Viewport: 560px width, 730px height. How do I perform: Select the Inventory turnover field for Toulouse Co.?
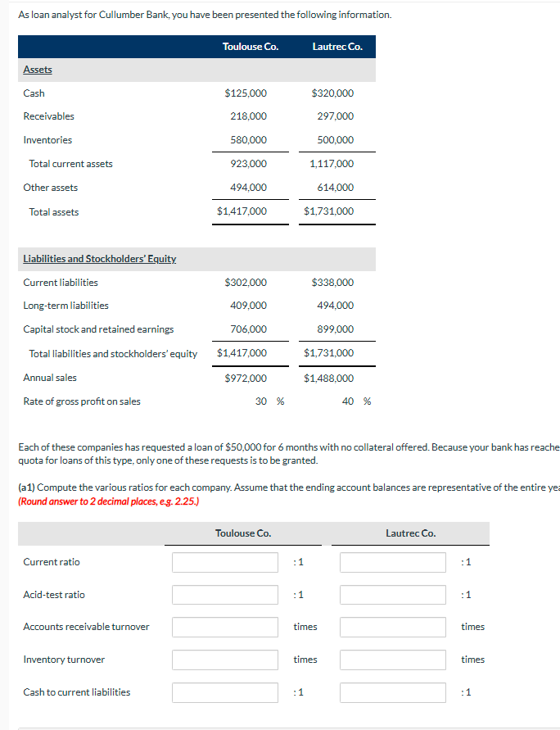coord(225,660)
